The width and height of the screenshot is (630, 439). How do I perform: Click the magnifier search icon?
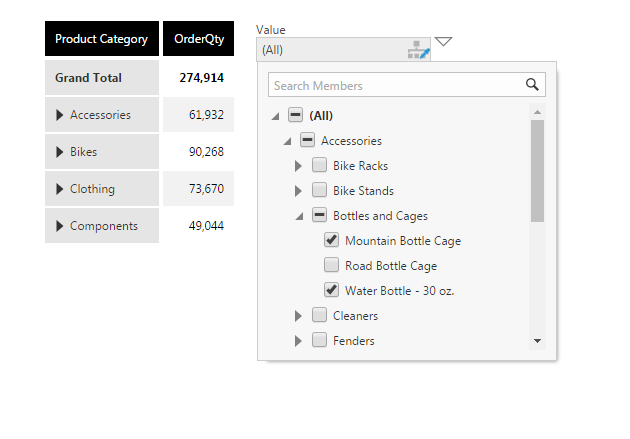pos(533,85)
